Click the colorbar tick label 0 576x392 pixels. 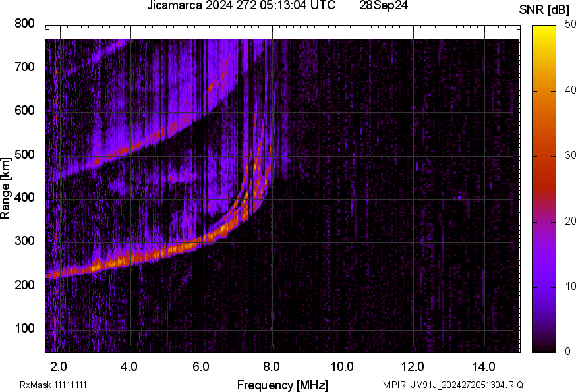coord(567,352)
